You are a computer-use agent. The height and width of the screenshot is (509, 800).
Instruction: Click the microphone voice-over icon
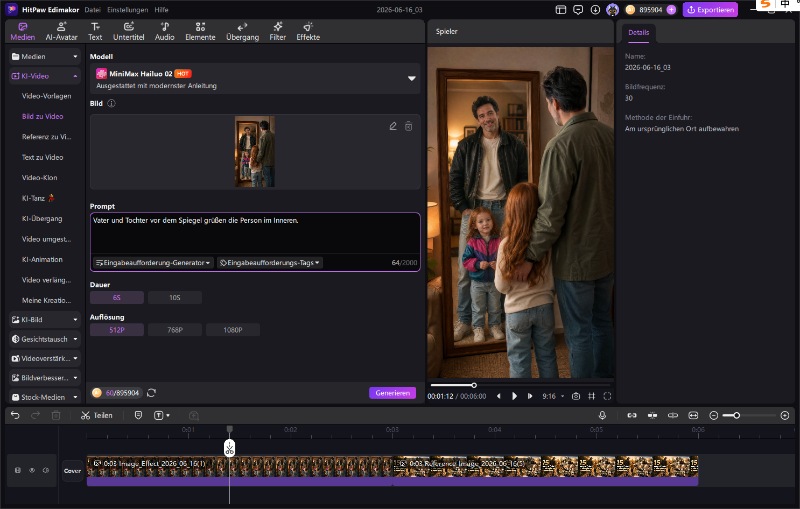[602, 415]
